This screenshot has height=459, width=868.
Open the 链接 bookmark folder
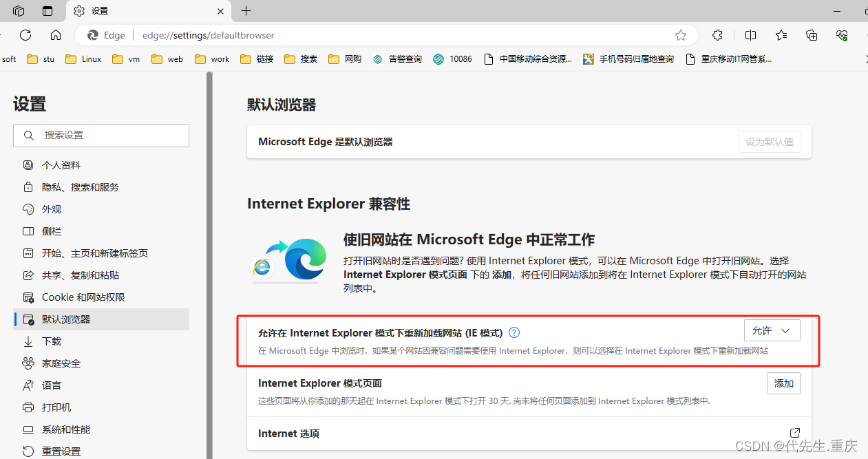pos(257,59)
